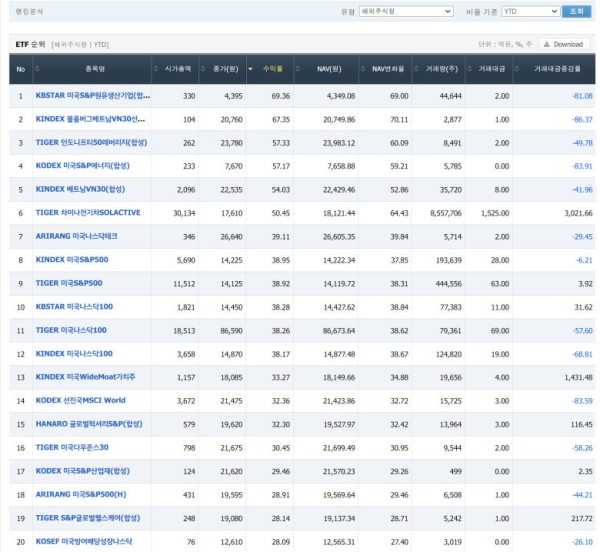This screenshot has width=600, height=552.
Task: Click the 랭킹분석 section title
Action: [29, 11]
